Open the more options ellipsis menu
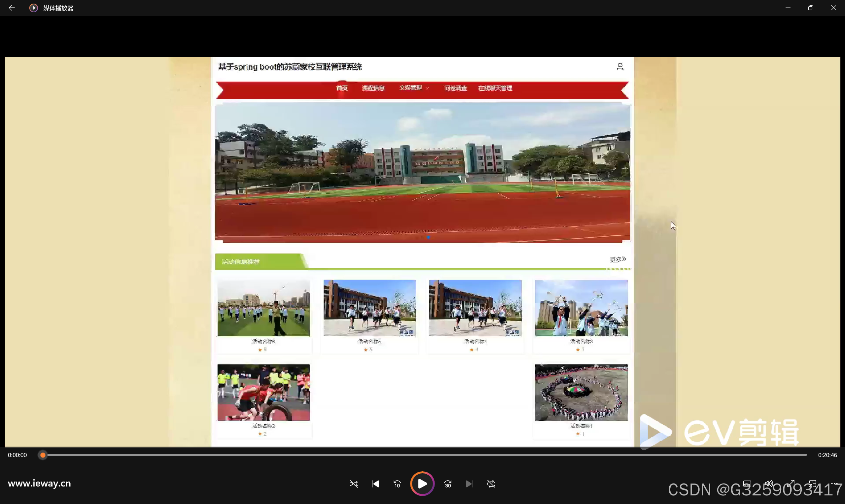 834,483
